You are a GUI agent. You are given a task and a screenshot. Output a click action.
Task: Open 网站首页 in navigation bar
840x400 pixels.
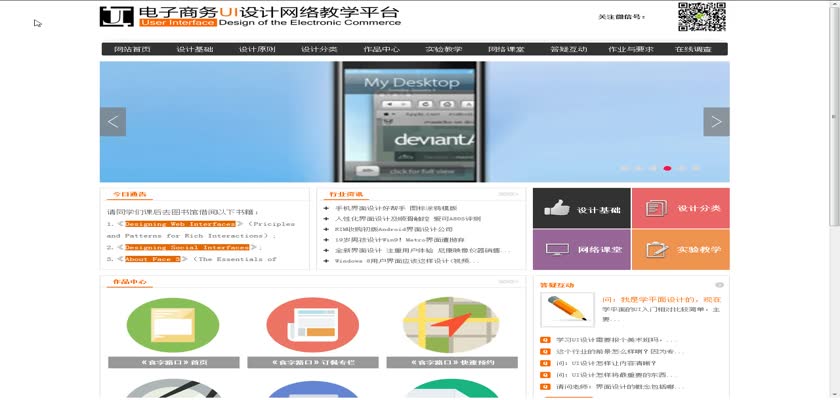click(x=132, y=49)
